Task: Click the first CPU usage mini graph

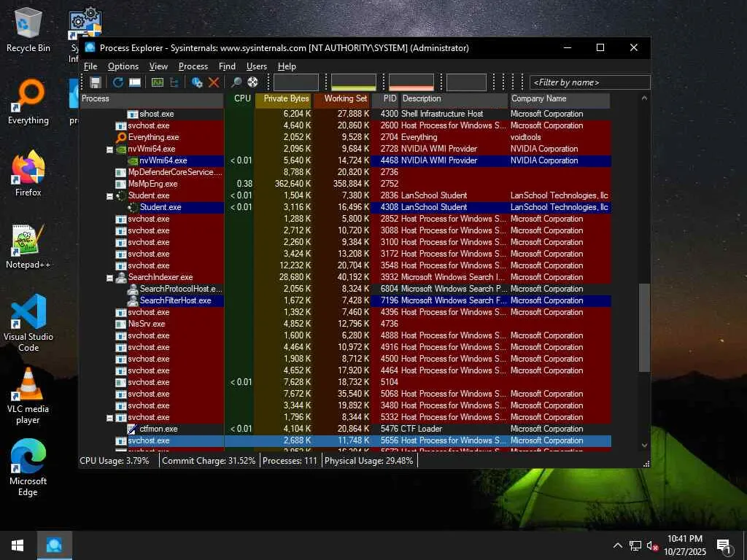Action: 296,82
